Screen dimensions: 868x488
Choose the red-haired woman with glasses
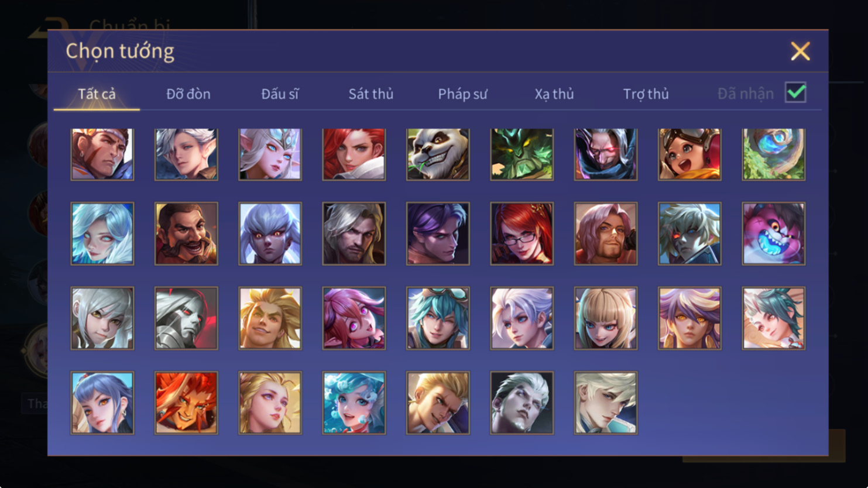(x=522, y=233)
